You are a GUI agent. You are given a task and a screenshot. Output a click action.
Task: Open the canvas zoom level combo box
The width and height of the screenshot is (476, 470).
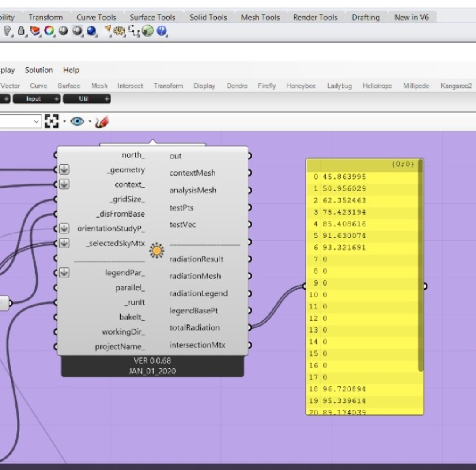click(x=20, y=121)
